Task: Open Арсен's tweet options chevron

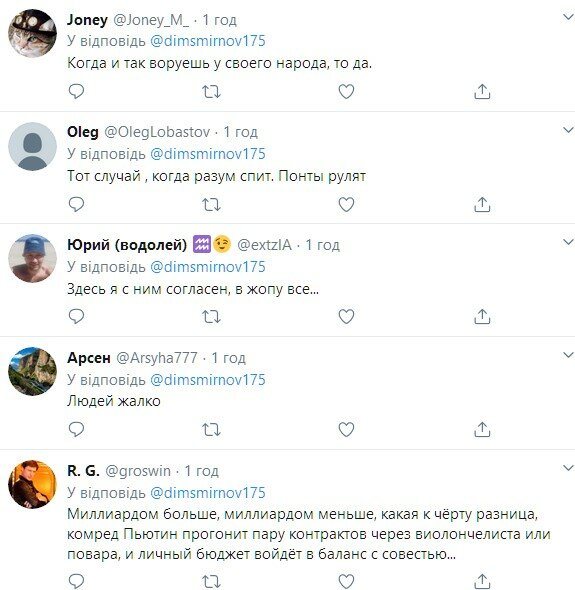Action: 567,355
